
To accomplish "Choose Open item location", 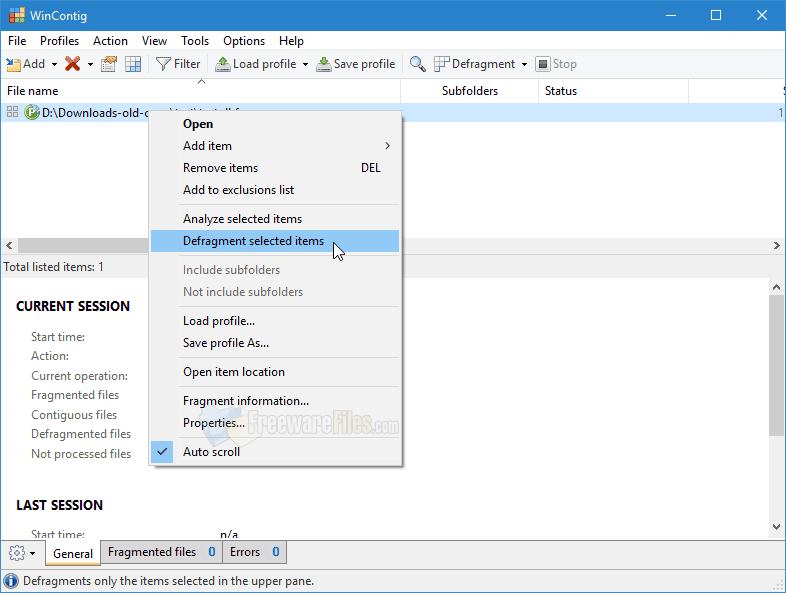I will (x=275, y=372).
